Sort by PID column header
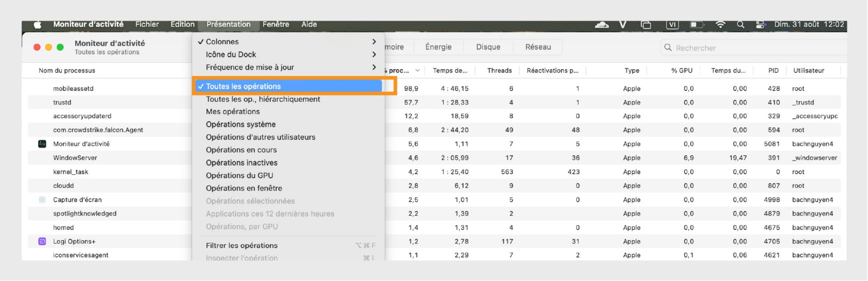The height and width of the screenshot is (281, 868). [774, 71]
